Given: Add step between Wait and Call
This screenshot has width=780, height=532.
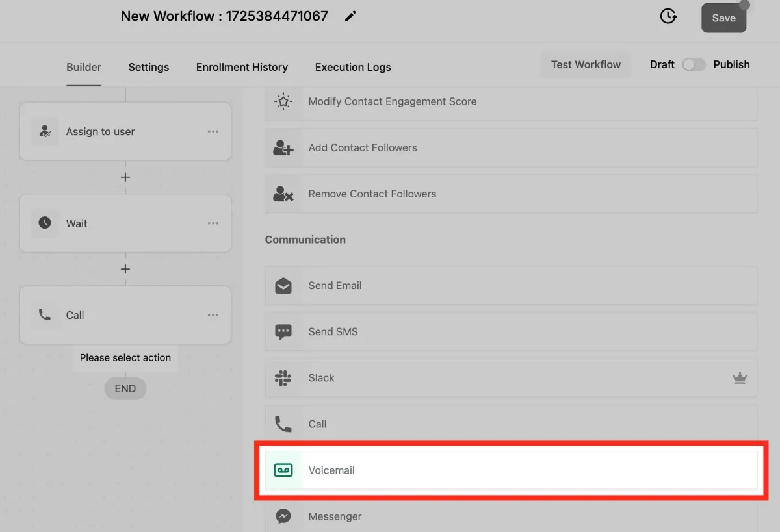Looking at the screenshot, I should point(125,269).
